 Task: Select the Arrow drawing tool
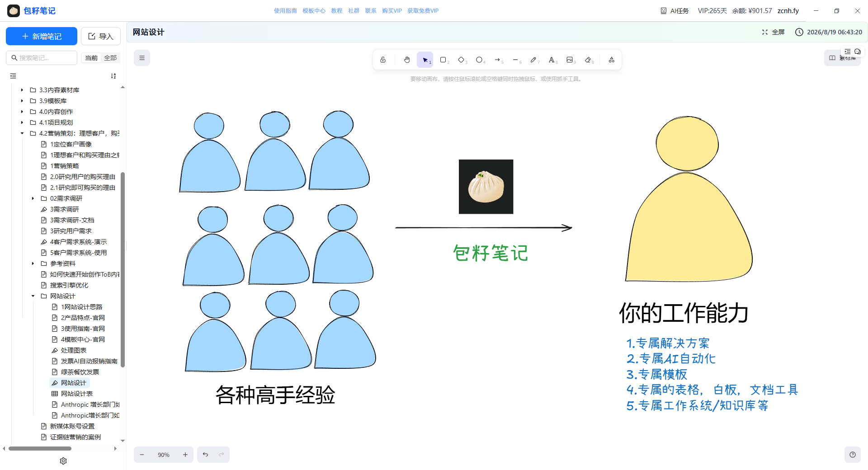coord(497,60)
